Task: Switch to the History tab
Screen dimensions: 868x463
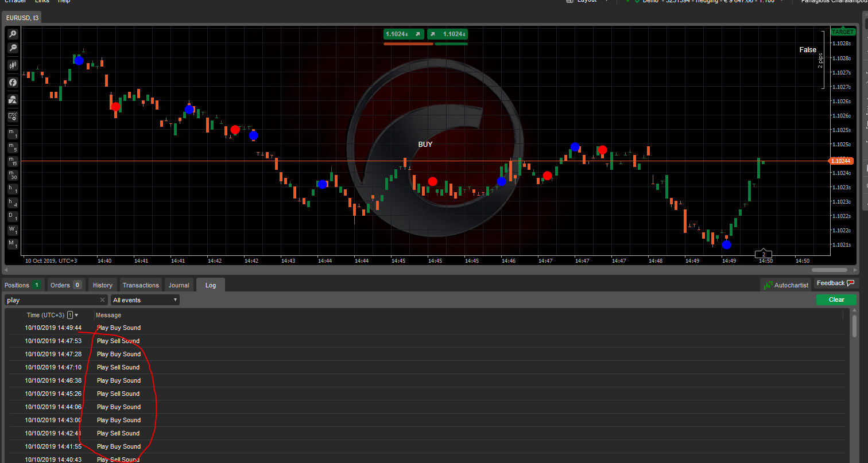Action: pyautogui.click(x=103, y=285)
